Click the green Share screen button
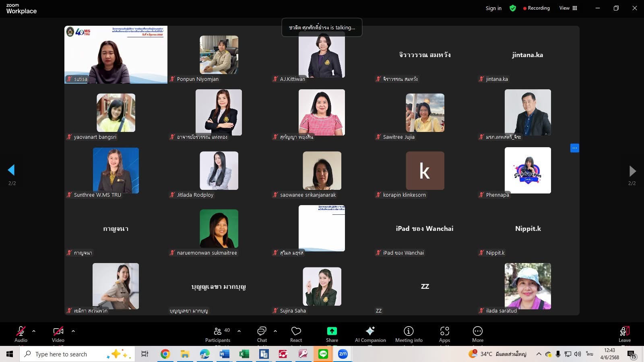 (332, 334)
